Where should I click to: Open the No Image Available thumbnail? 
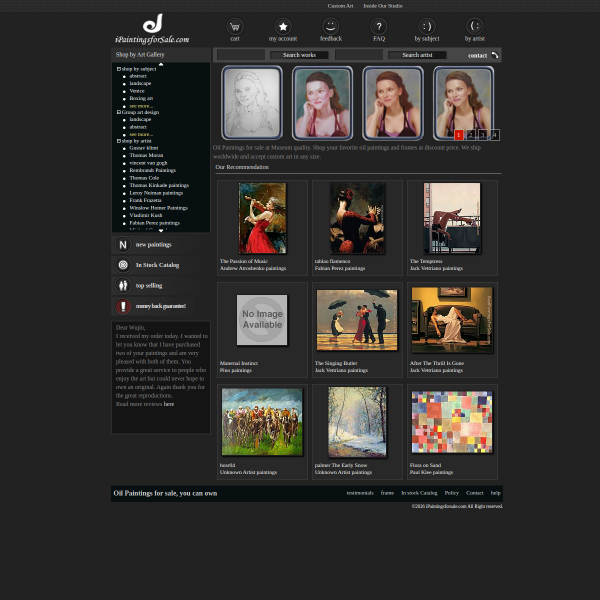tap(262, 320)
